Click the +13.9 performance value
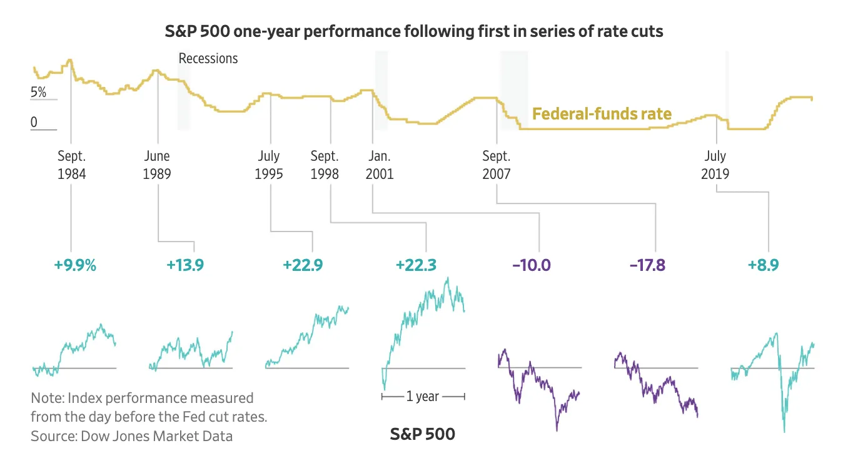This screenshot has width=868, height=468. pos(185,265)
